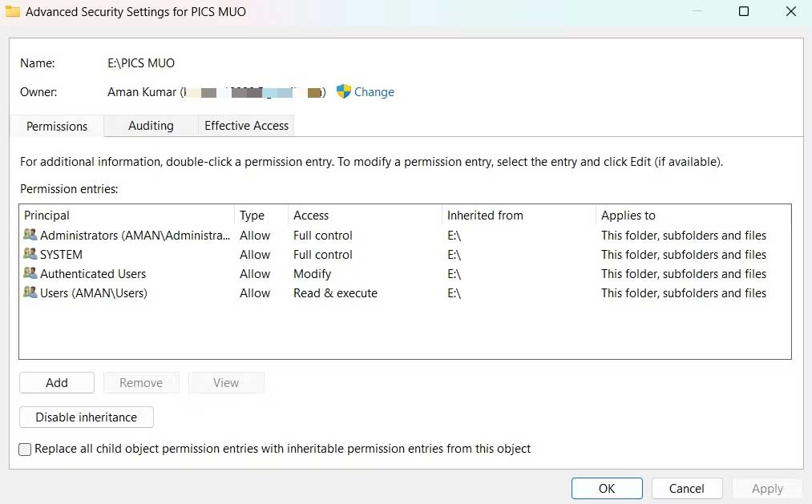
Task: Enable Replace all child object permission entries
Action: pyautogui.click(x=26, y=449)
